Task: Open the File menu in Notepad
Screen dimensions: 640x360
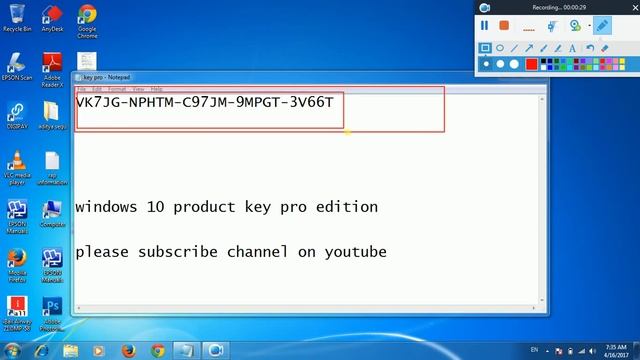Action: coord(82,89)
